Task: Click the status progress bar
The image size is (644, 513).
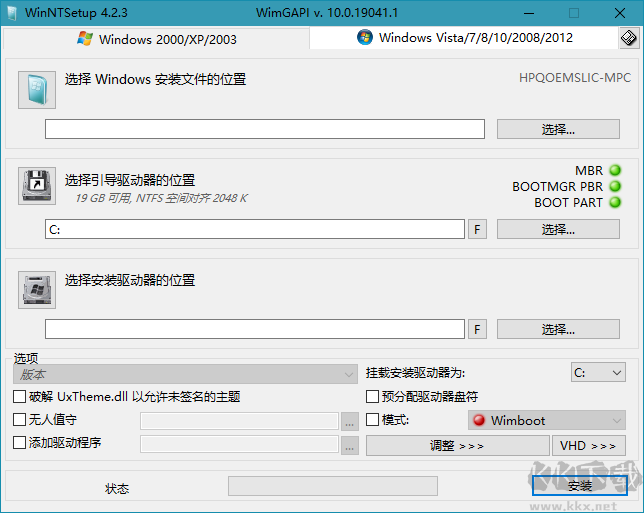Action: coord(333,486)
